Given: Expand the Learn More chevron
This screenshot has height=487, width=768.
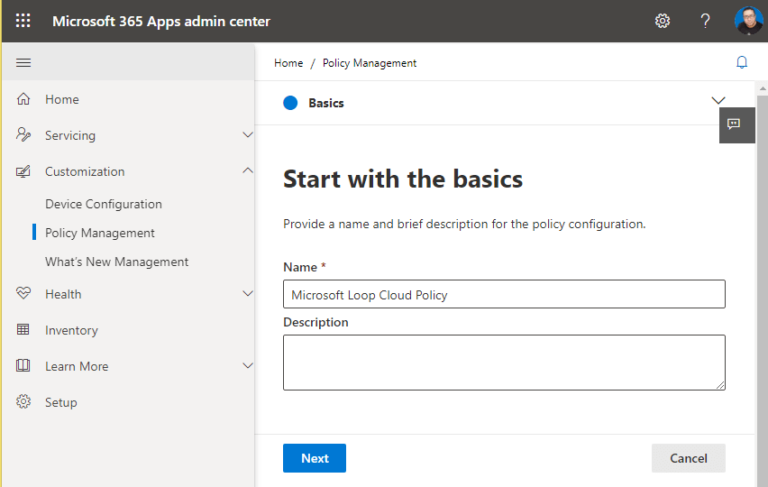Looking at the screenshot, I should click(248, 366).
